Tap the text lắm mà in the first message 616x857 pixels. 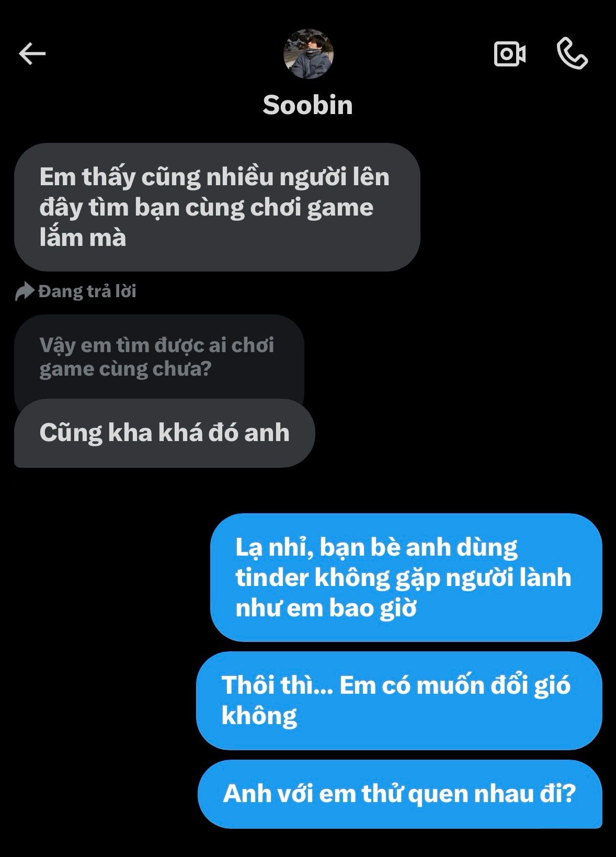click(x=83, y=238)
